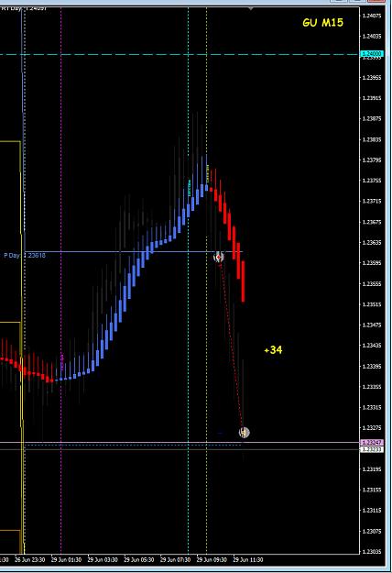Click the 26 Jun 23:30 time label
Screen dimensions: 392x573
pos(30,560)
